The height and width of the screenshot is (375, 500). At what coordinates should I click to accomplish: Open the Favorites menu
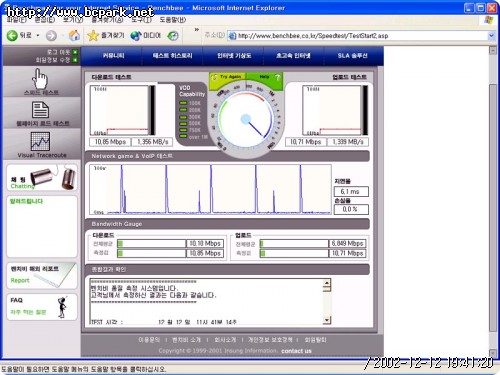tap(107, 20)
